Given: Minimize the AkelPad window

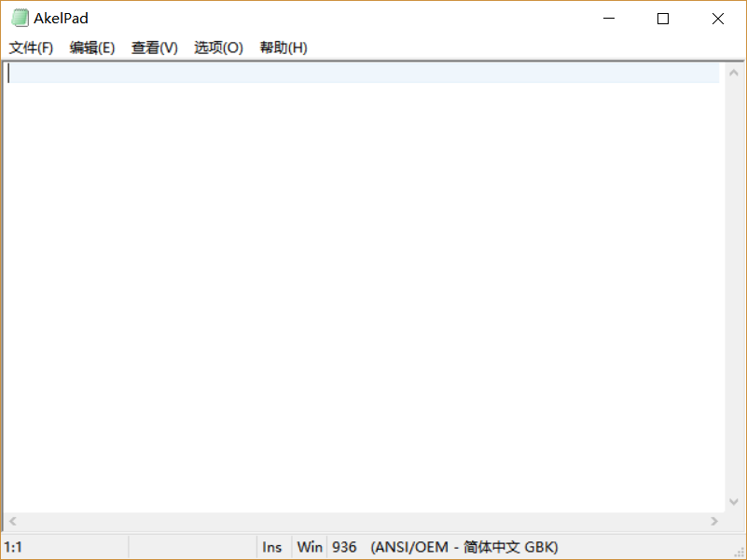Looking at the screenshot, I should click(x=609, y=19).
